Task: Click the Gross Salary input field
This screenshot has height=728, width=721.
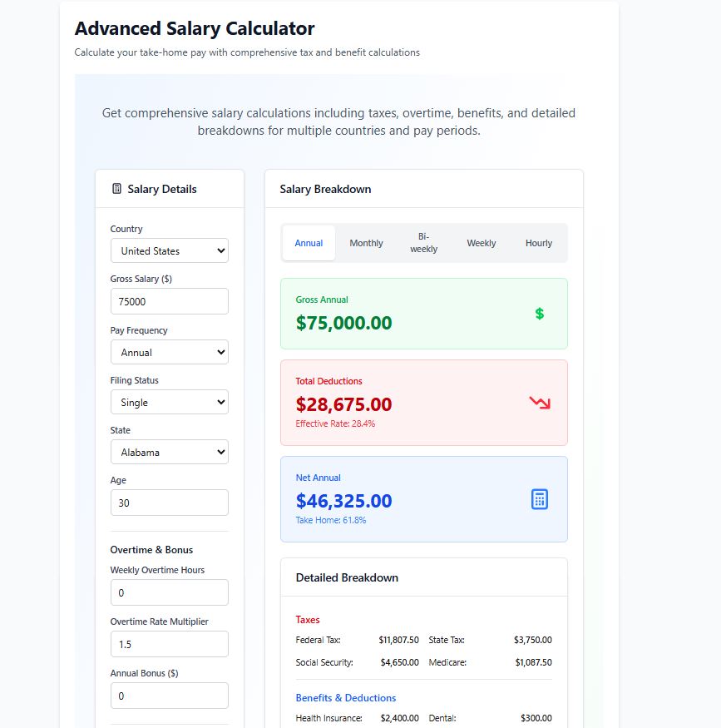Action: click(x=170, y=301)
